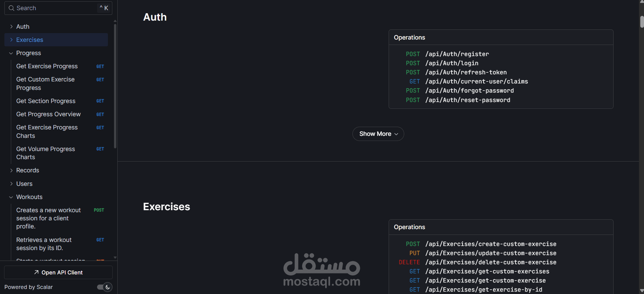644x294 pixels.
Task: Select the Exercises sidebar item
Action: [30, 40]
